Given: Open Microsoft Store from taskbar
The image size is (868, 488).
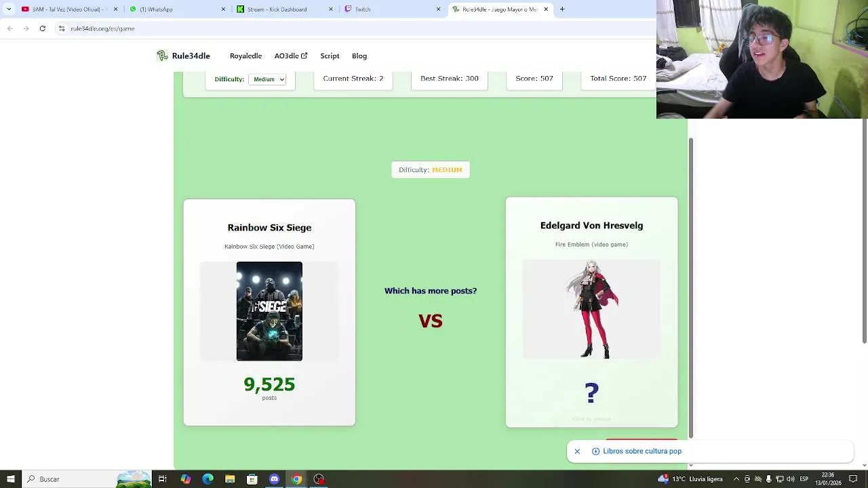Looking at the screenshot, I should pos(252,479).
